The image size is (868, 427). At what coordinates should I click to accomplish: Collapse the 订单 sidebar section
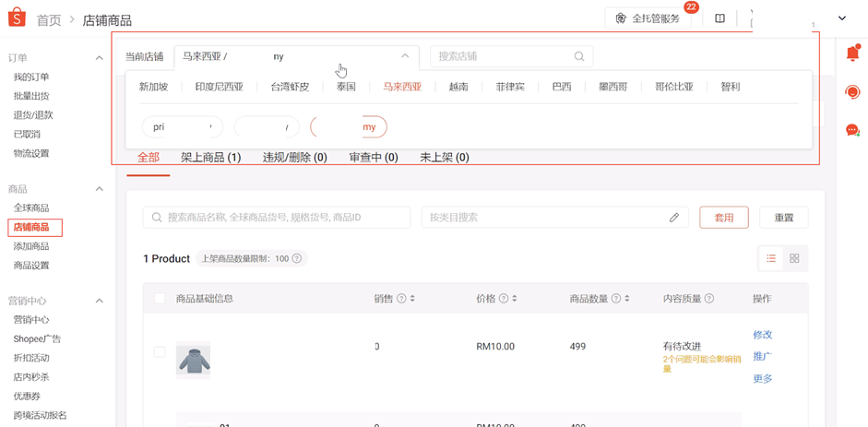point(99,57)
